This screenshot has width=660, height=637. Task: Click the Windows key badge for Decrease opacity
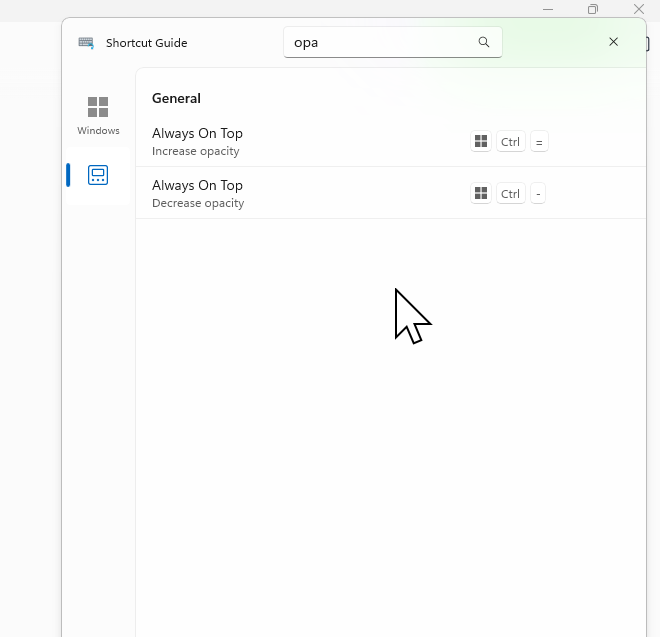pyautogui.click(x=481, y=193)
